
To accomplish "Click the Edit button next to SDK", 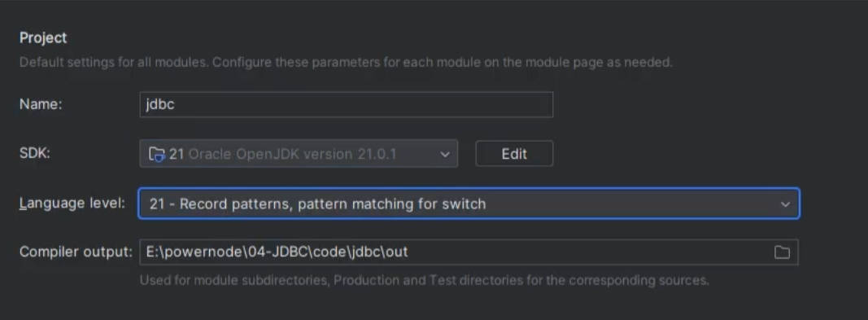I will [514, 153].
